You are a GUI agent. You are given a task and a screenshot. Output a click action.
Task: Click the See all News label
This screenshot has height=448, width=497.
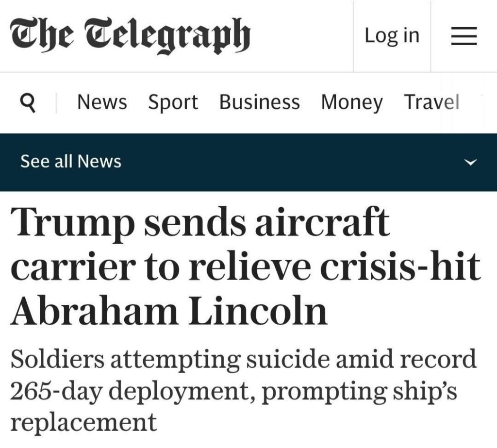click(71, 161)
